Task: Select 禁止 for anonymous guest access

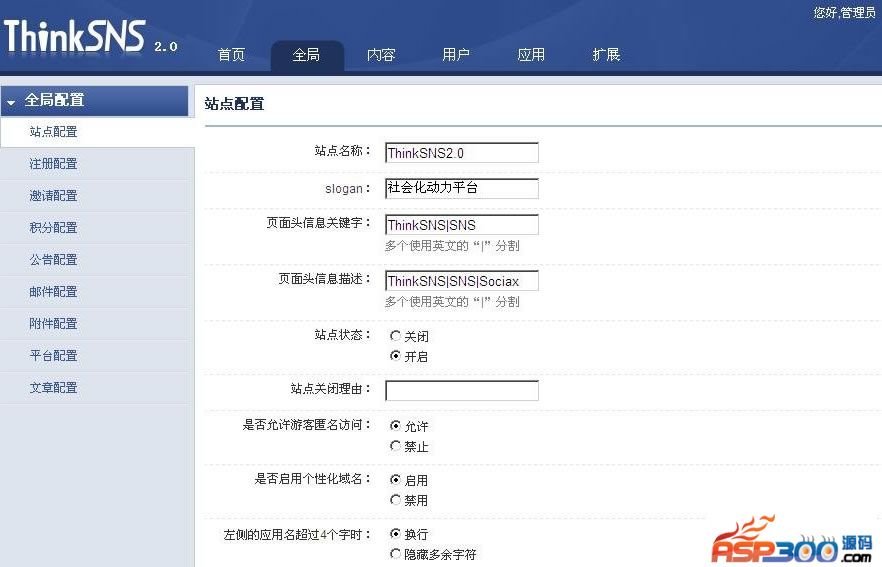Action: 395,446
